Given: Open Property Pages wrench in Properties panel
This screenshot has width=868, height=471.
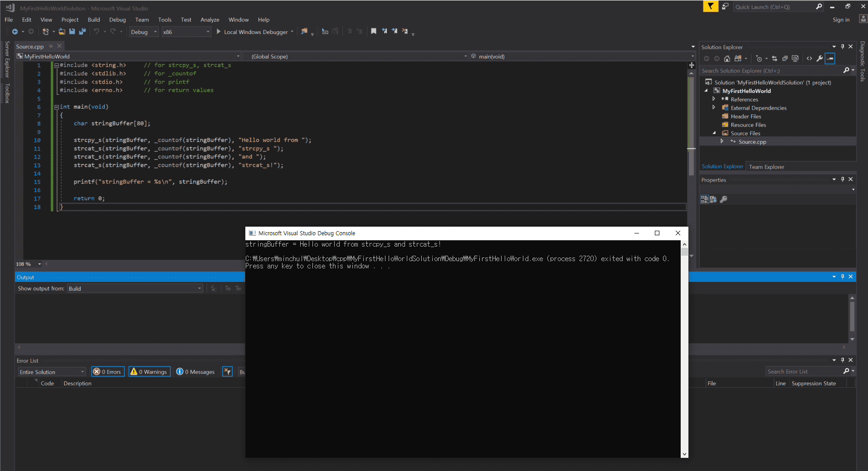Looking at the screenshot, I should click(724, 199).
